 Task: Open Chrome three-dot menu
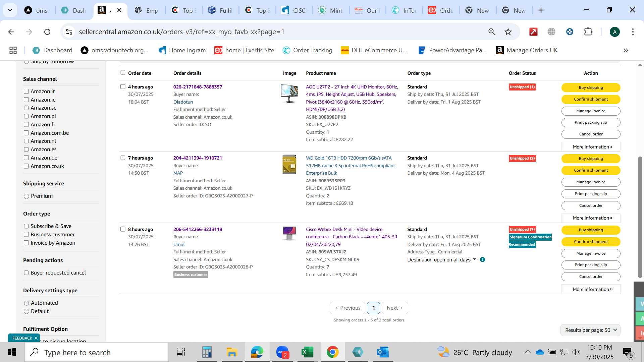coord(633,32)
